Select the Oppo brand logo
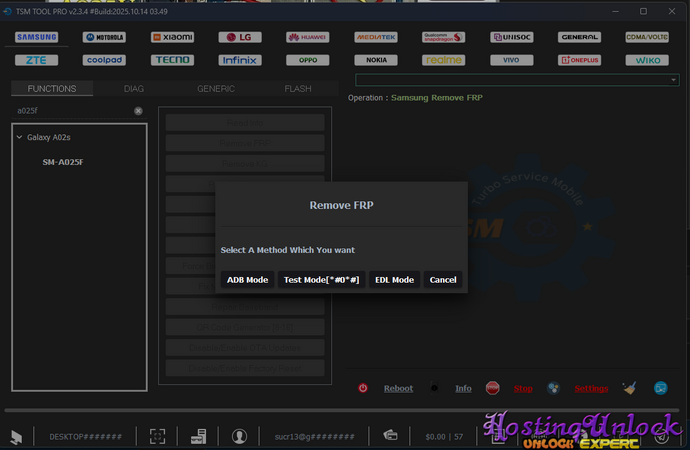690x450 pixels. pos(307,60)
